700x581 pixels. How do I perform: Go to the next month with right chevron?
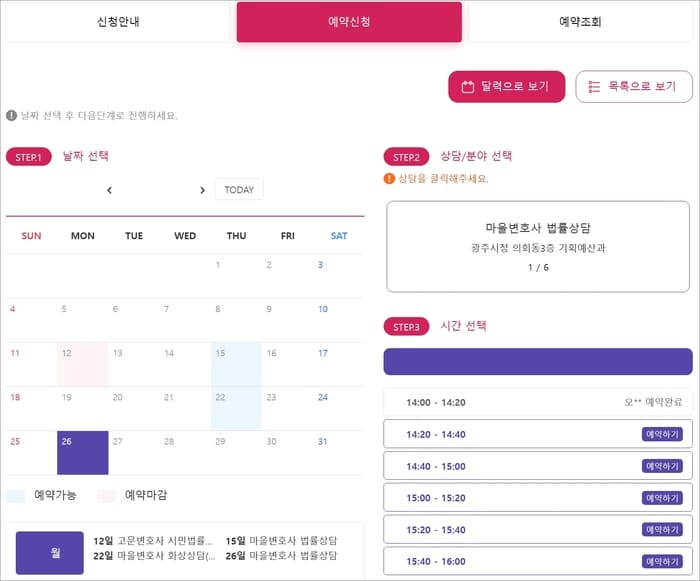point(202,190)
